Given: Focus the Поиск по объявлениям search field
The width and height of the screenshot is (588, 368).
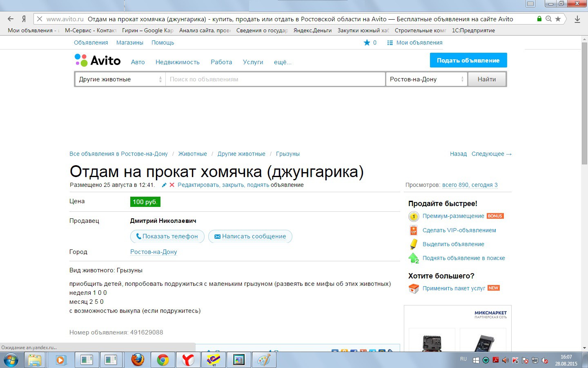Looking at the screenshot, I should pyautogui.click(x=275, y=79).
